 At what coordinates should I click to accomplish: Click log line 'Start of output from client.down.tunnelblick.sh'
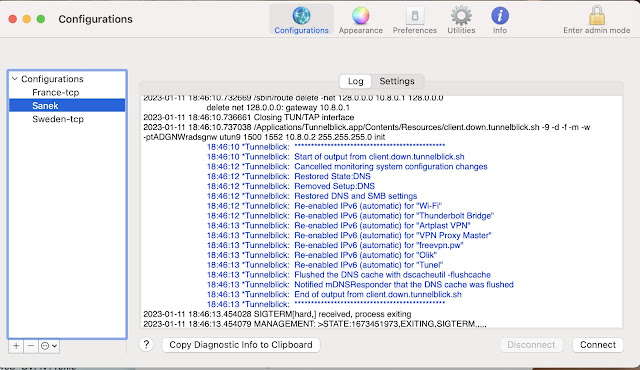[336, 157]
